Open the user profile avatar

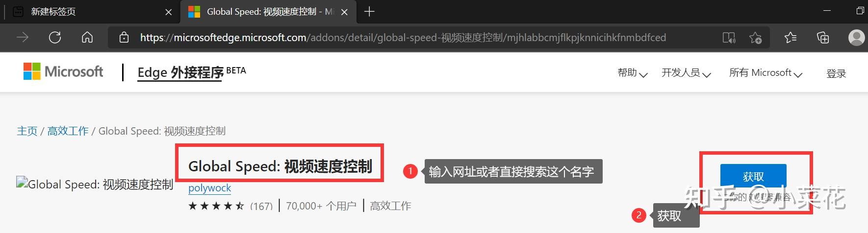(x=856, y=38)
